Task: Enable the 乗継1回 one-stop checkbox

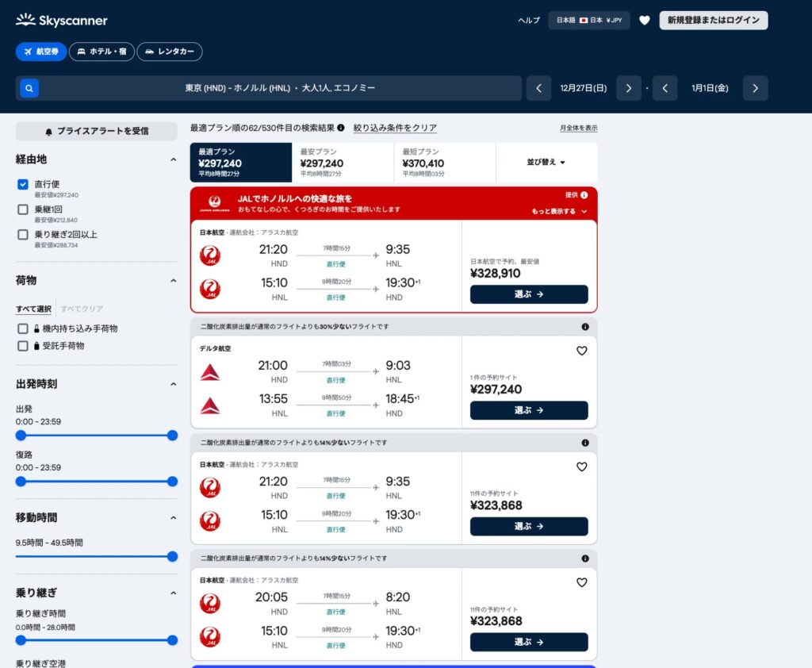Action: pos(23,209)
